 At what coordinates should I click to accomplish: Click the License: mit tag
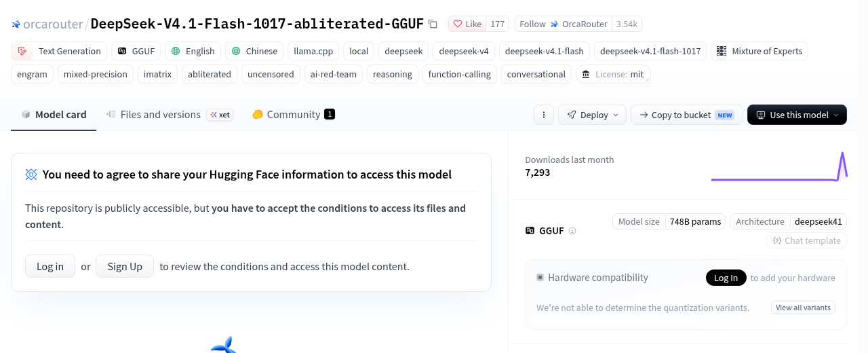coord(613,74)
